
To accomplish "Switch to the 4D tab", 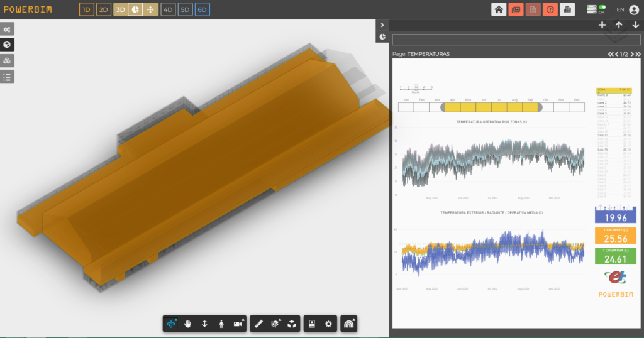I will (x=167, y=9).
